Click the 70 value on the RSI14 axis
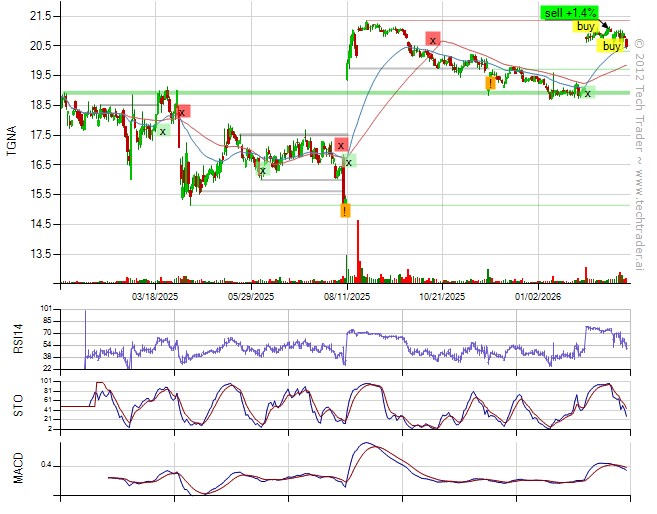The image size is (657, 514). click(47, 333)
